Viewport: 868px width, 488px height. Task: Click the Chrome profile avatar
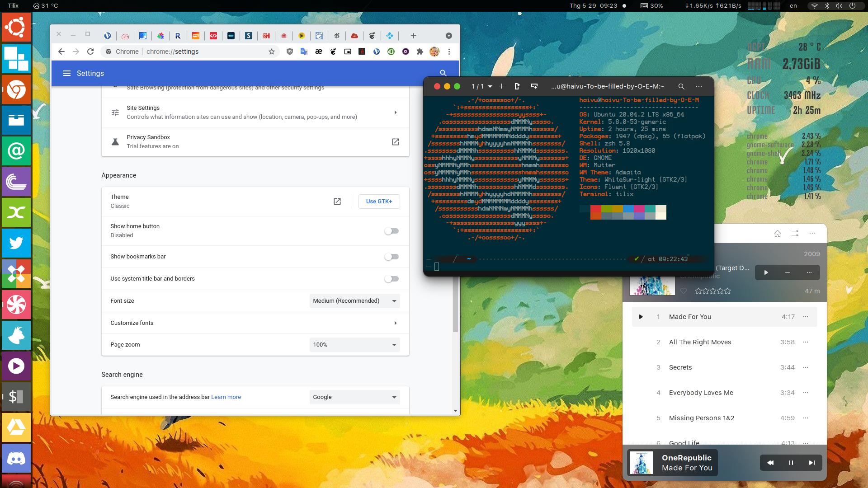point(434,52)
